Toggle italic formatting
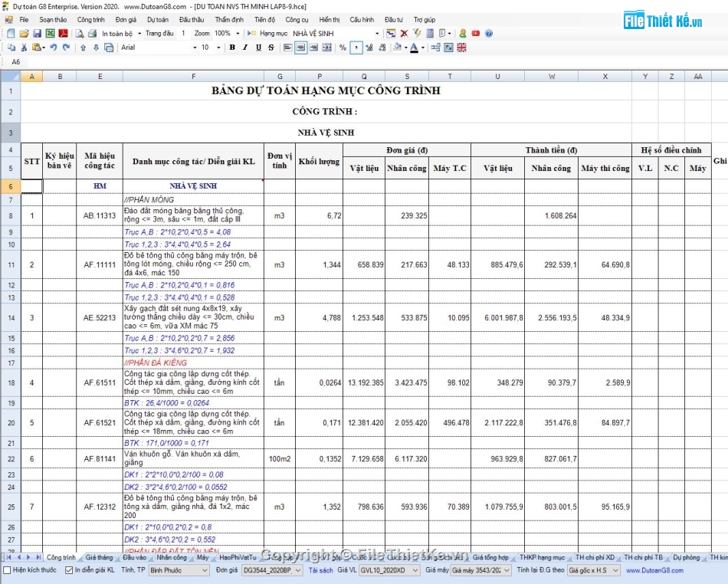 coord(245,48)
